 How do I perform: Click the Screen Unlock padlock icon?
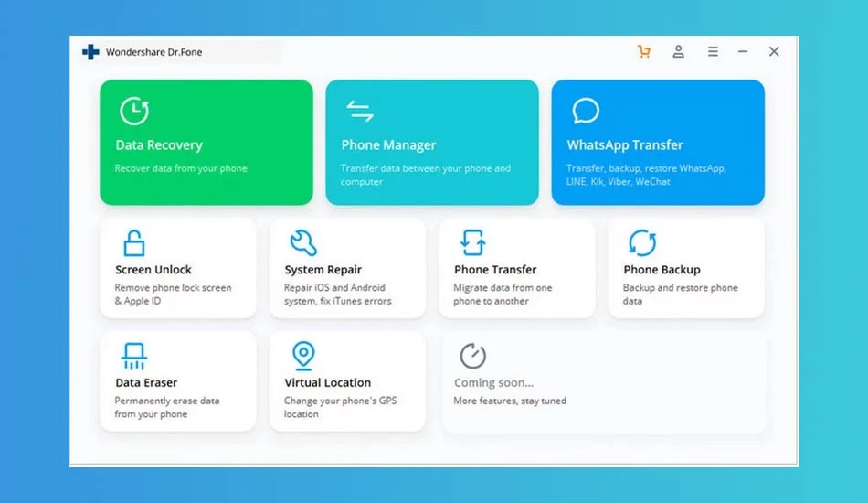click(x=134, y=242)
